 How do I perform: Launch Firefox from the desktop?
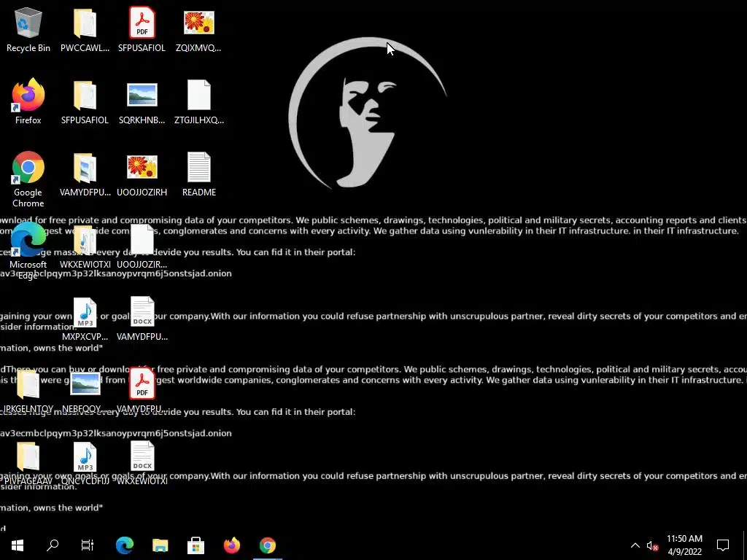tap(27, 97)
